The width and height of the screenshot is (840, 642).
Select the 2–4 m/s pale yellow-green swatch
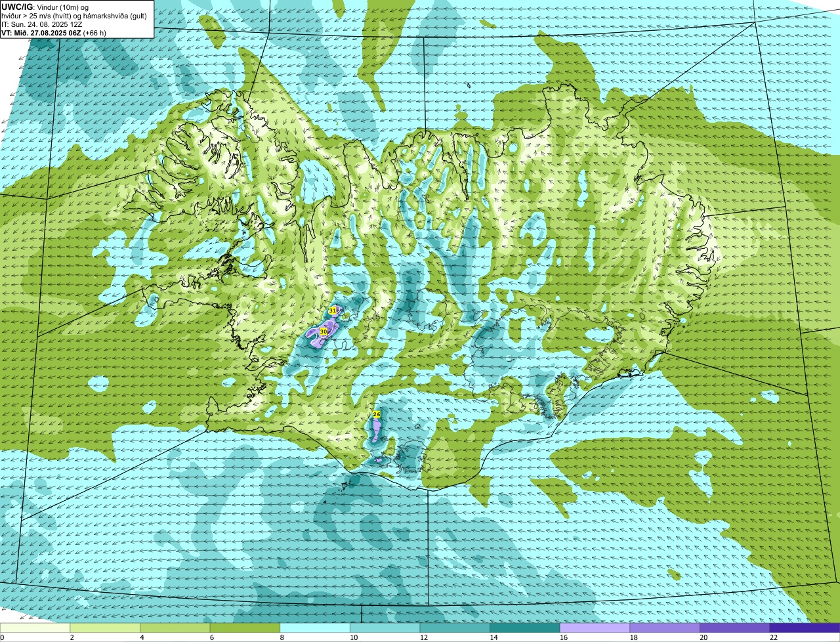[105, 628]
